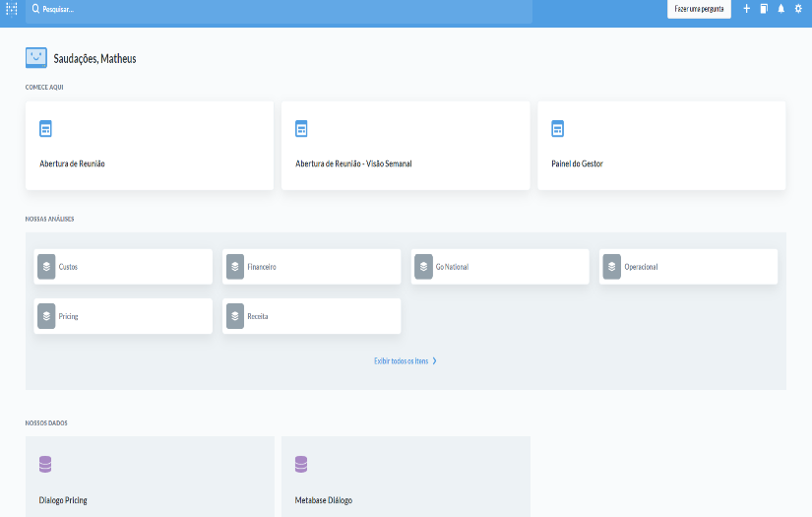The height and width of the screenshot is (517, 812).
Task: Open the settings gear icon
Action: pos(798,9)
